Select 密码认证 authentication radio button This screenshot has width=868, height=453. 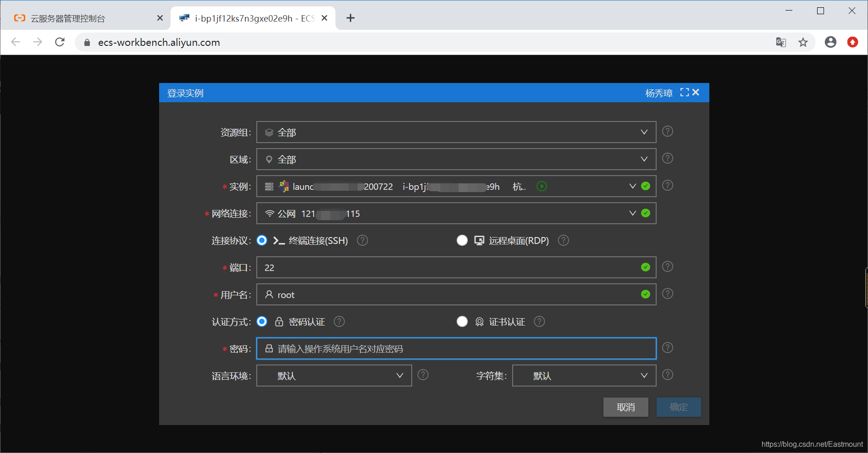[262, 321]
